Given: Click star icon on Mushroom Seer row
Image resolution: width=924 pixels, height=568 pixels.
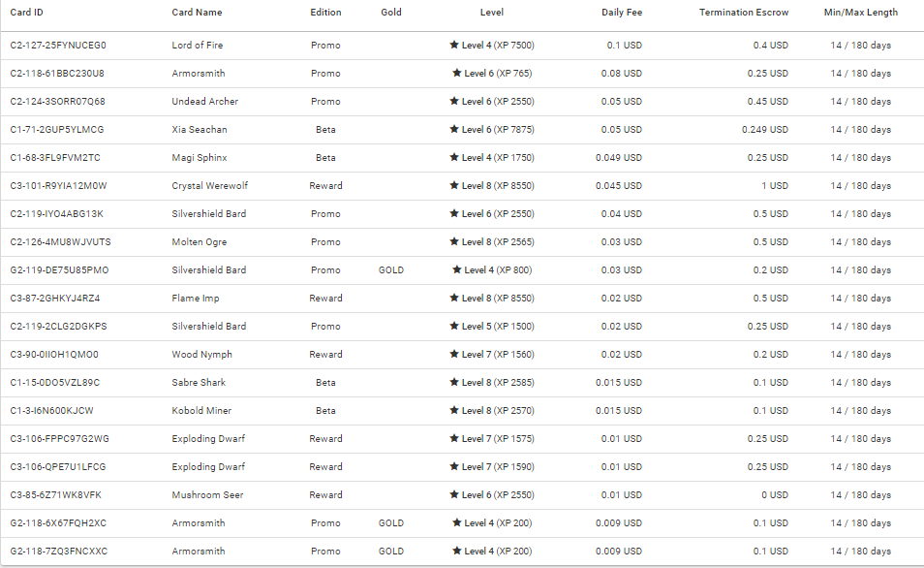Looking at the screenshot, I should pos(453,494).
